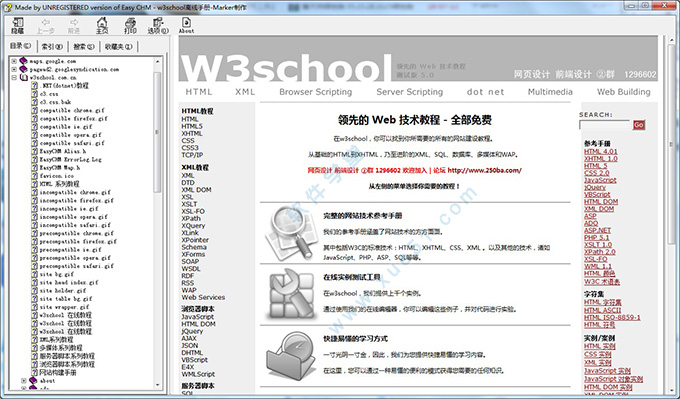Image resolution: width=680 pixels, height=399 pixels.
Task: Switch to the Search (搜索) tab
Action: click(x=83, y=46)
